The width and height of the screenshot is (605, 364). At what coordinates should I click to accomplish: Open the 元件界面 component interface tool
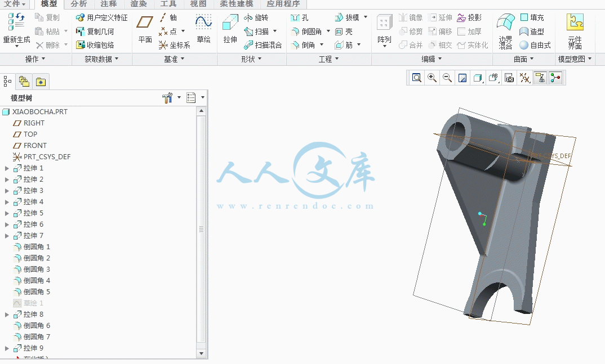point(575,31)
